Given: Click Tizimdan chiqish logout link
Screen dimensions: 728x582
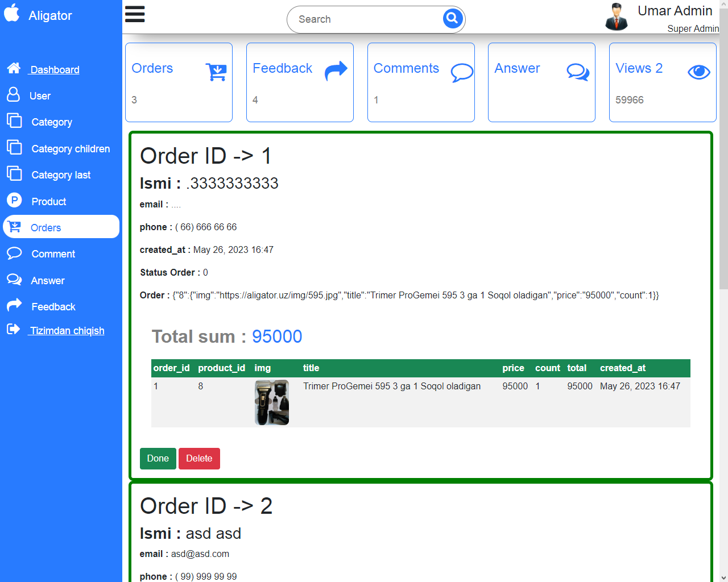Looking at the screenshot, I should [x=67, y=331].
